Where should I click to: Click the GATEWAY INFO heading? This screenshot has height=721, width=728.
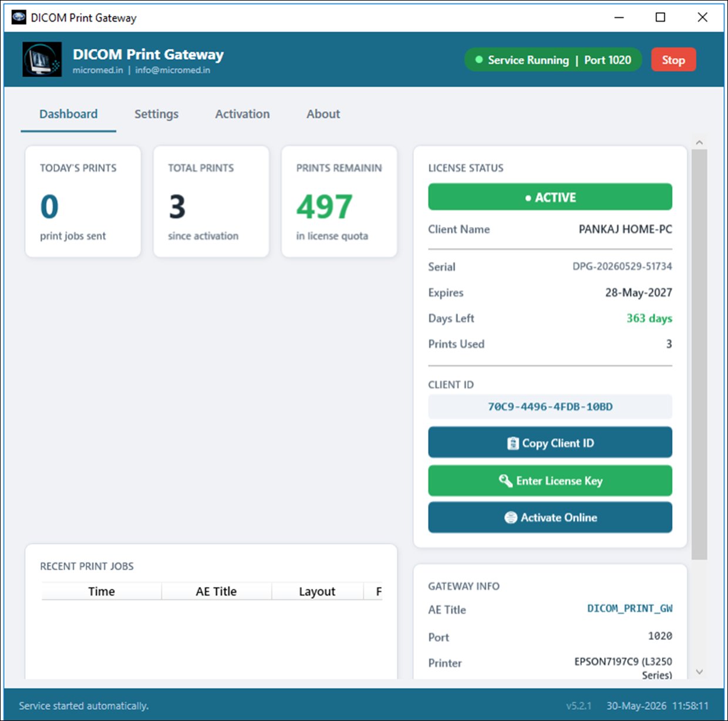[x=464, y=586]
